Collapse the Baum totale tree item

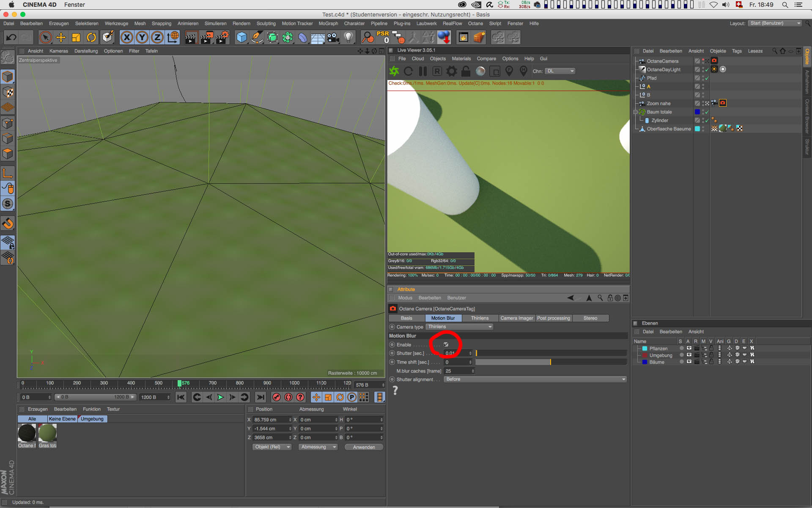(635, 112)
